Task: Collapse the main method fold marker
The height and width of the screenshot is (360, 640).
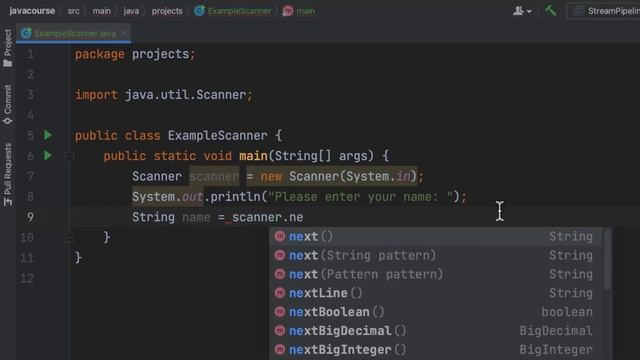Action: [69, 156]
